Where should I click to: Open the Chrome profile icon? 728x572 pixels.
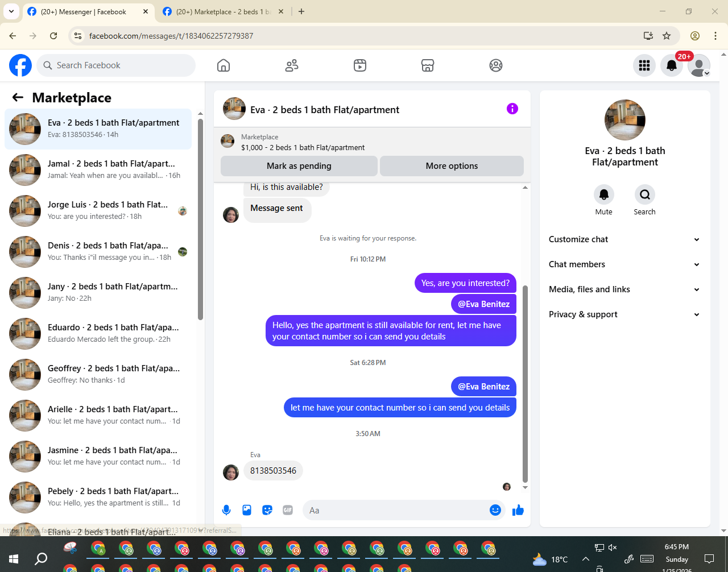click(x=694, y=36)
